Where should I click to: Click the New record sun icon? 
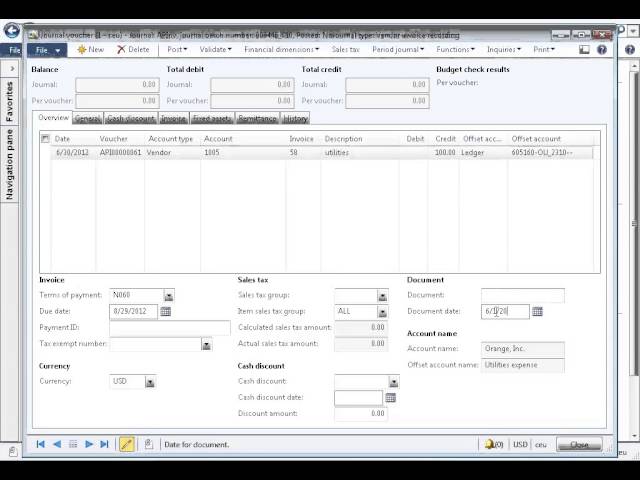click(82, 50)
